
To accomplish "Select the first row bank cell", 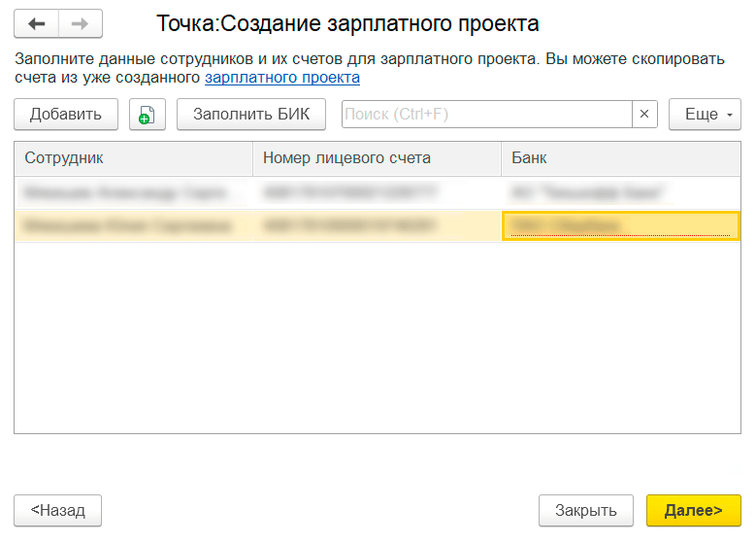I will (x=621, y=193).
